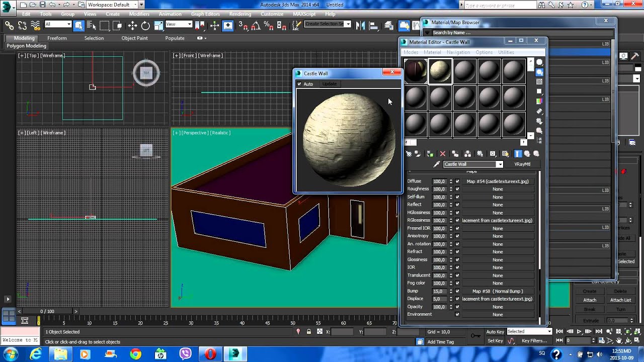This screenshot has height=362, width=644.
Task: Click the Align tool in main toolbar
Action: tap(373, 25)
